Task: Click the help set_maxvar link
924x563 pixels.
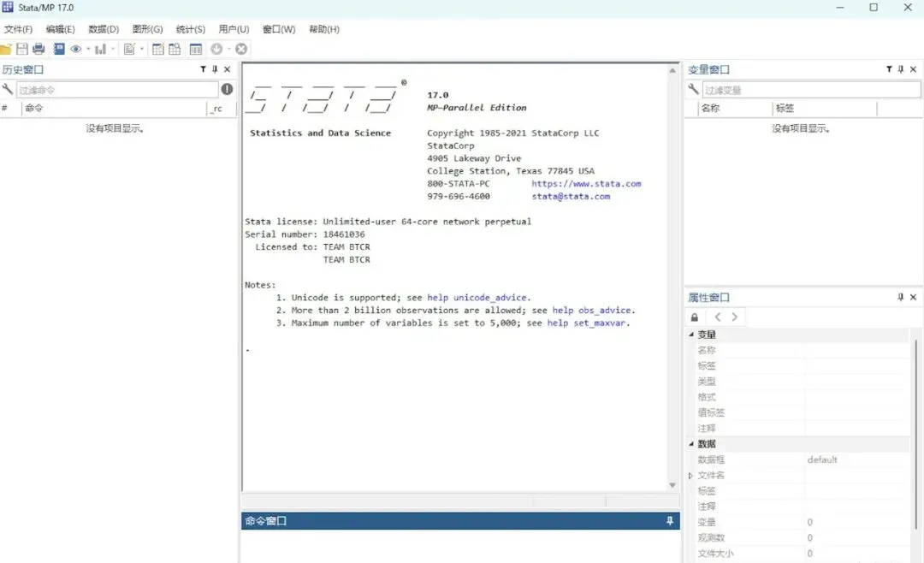Action: pyautogui.click(x=586, y=323)
